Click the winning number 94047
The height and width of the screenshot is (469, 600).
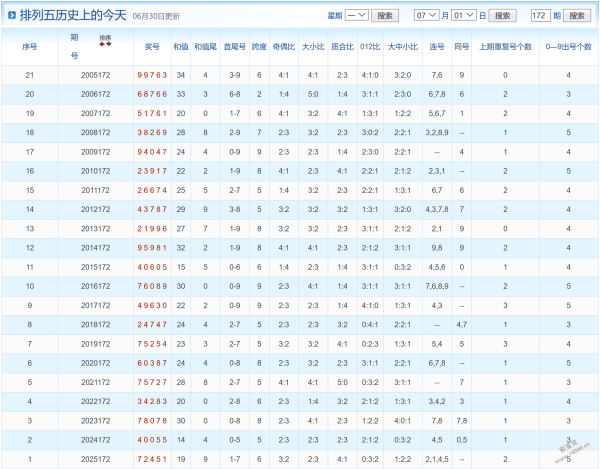[x=152, y=152]
